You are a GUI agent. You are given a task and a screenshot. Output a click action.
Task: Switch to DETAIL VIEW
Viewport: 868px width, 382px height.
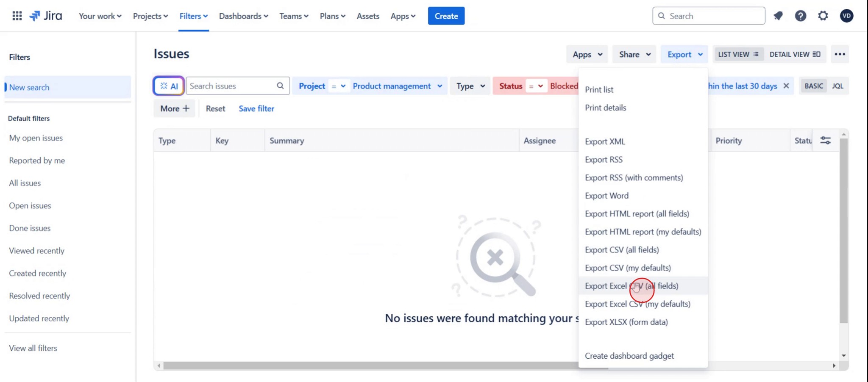click(795, 54)
